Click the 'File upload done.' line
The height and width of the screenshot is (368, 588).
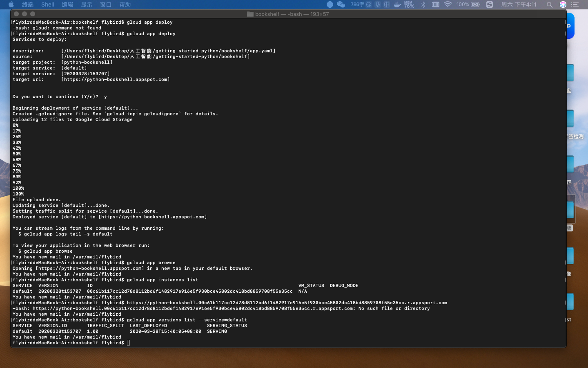[37, 200]
